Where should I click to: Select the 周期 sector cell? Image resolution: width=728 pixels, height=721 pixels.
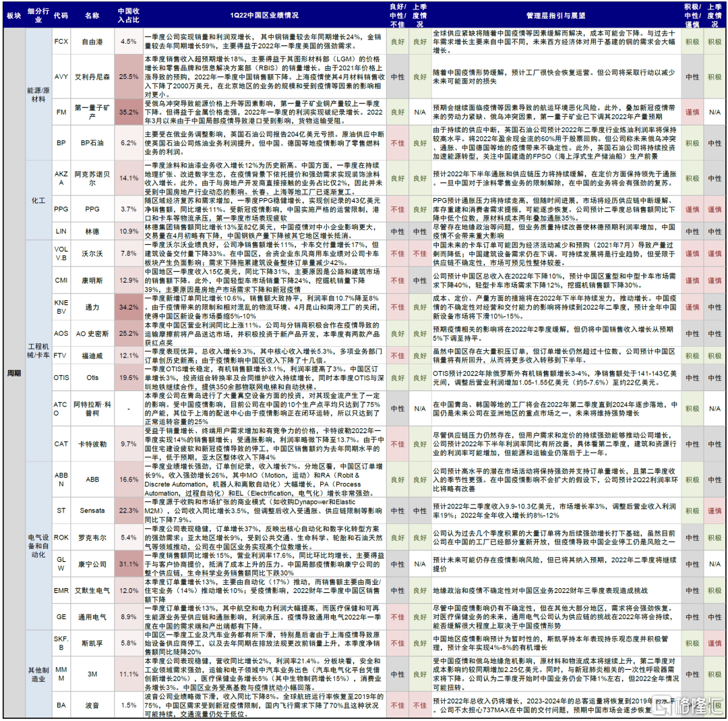click(x=14, y=373)
